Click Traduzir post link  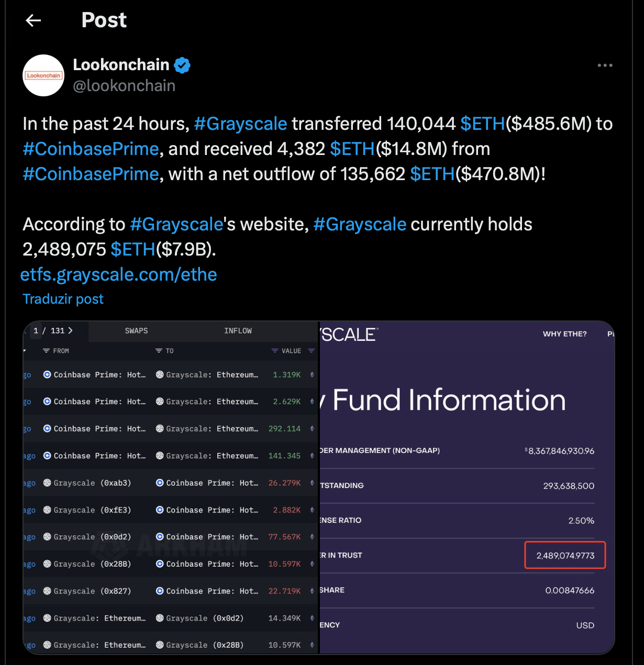pos(63,299)
